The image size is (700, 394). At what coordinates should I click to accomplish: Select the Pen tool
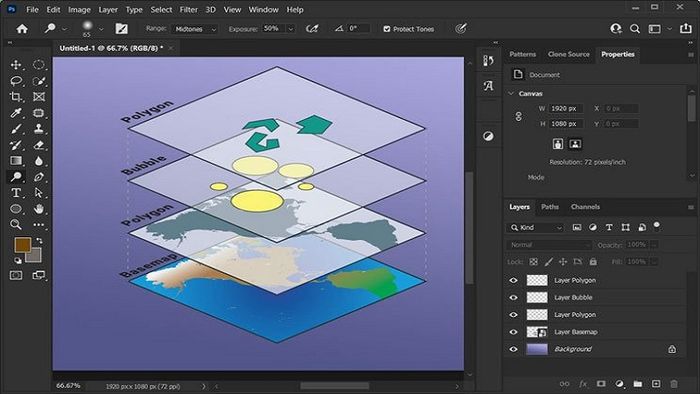pos(39,177)
